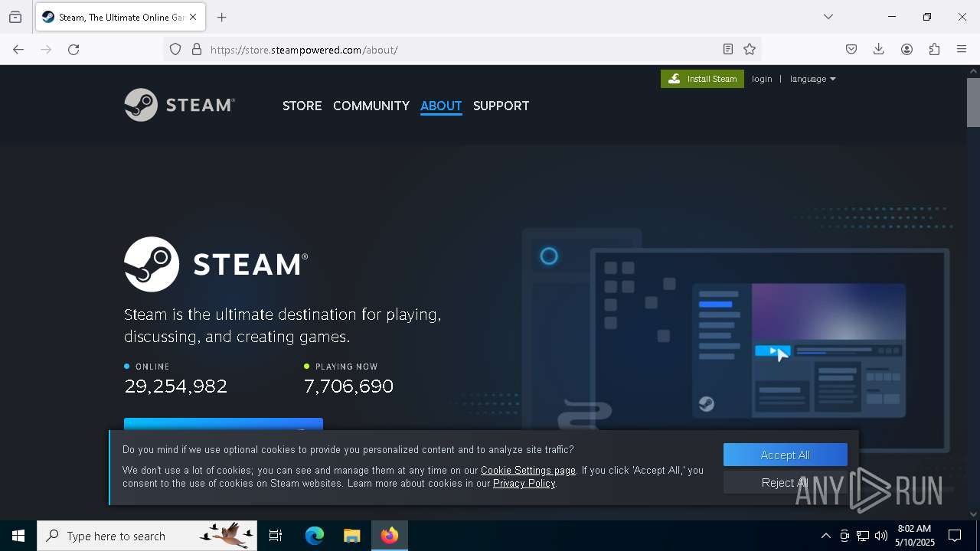The width and height of the screenshot is (980, 551).
Task: Open the Privacy Policy link
Action: 524,483
